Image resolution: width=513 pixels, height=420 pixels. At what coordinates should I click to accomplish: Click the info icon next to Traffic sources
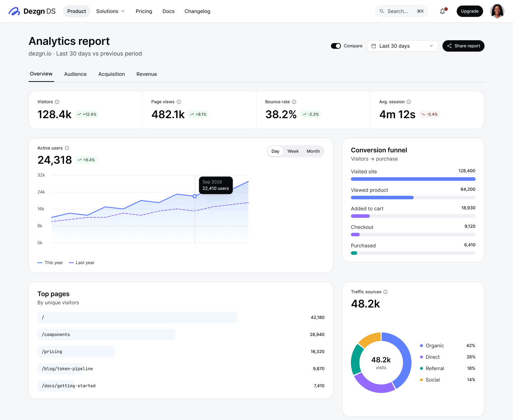pyautogui.click(x=385, y=292)
